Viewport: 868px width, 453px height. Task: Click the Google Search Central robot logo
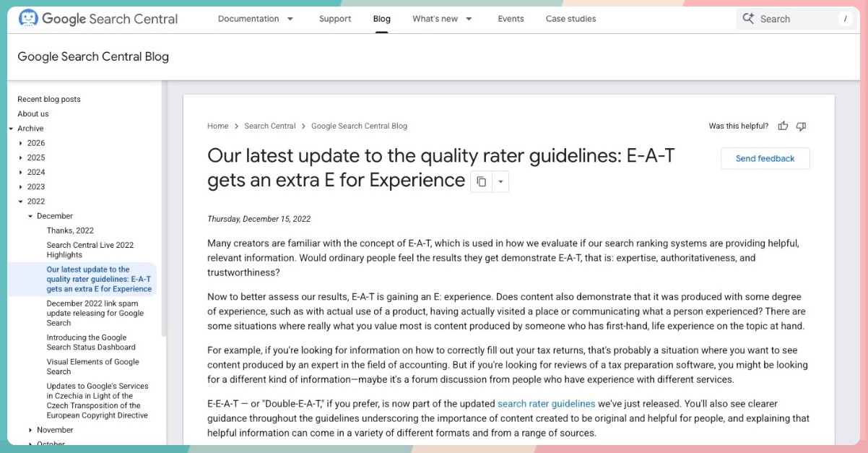(27, 19)
